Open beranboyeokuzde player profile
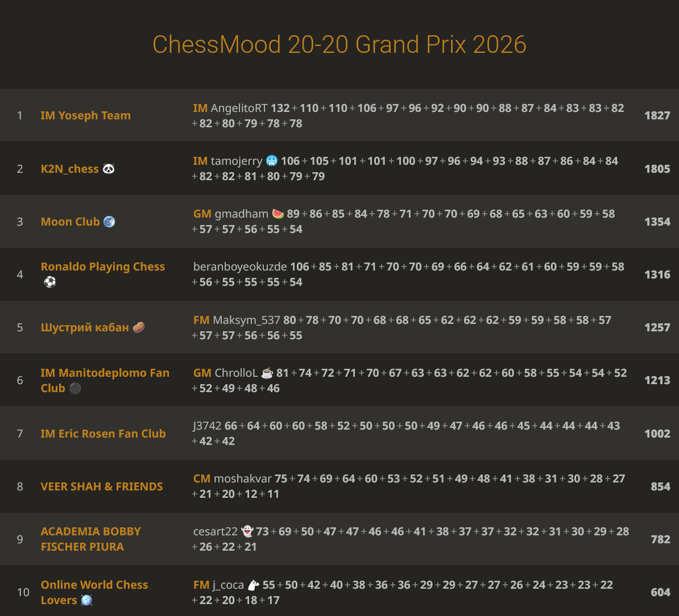 coord(240,267)
